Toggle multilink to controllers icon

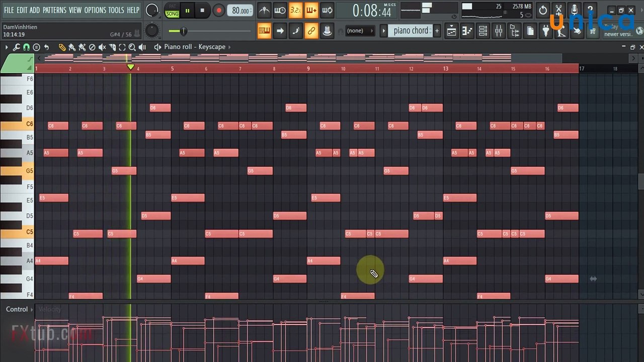coord(327,31)
